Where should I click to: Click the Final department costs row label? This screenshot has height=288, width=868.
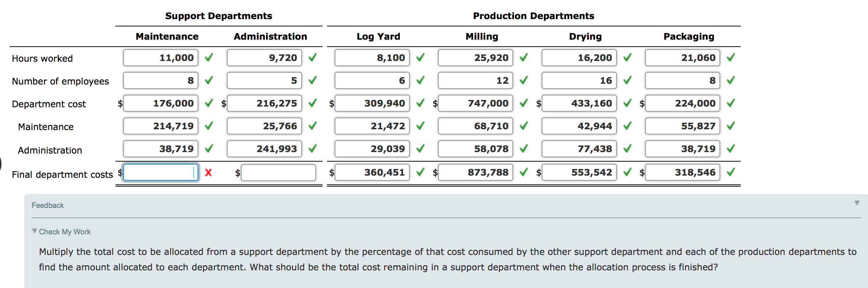click(62, 174)
